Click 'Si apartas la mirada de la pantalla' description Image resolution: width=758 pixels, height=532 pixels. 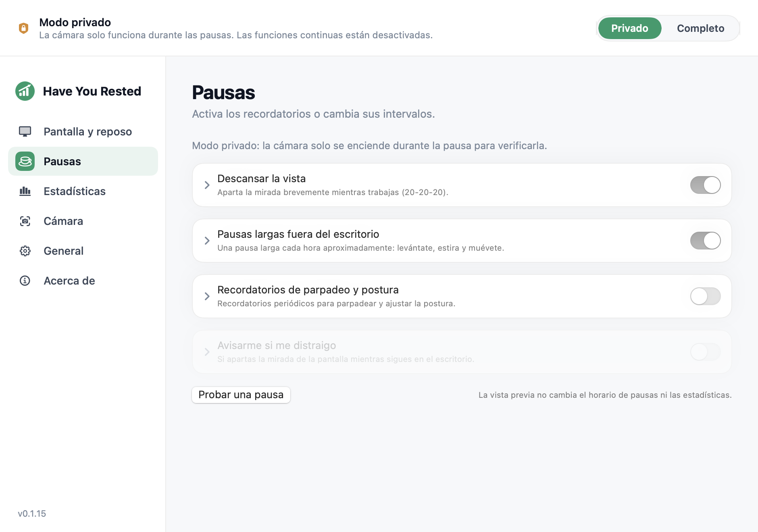click(346, 359)
